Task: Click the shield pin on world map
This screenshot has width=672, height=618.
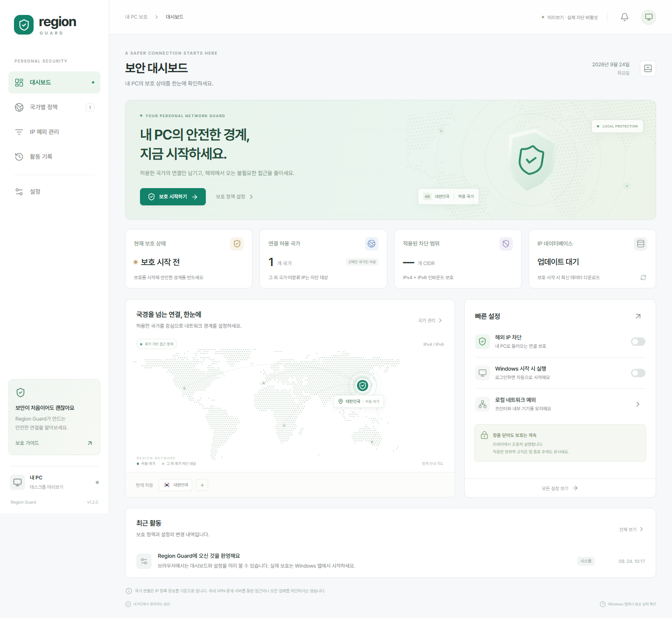Action: [363, 386]
